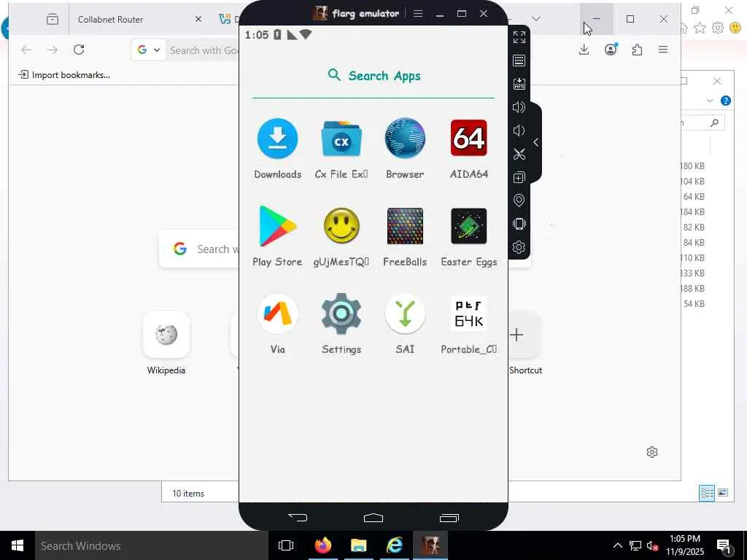This screenshot has width=747, height=560.
Task: Open the Portable_C 64K app
Action: (x=469, y=314)
